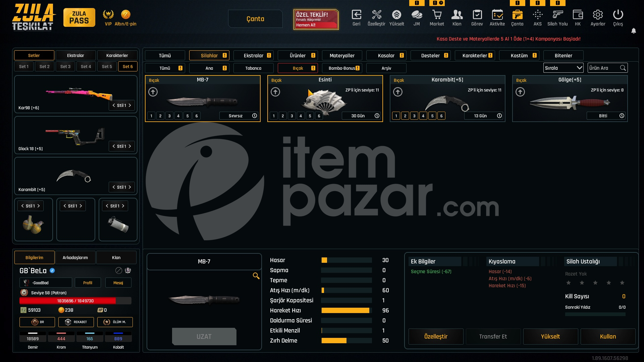
Task: Switch to the Ekstralar set tab
Action: 75,55
